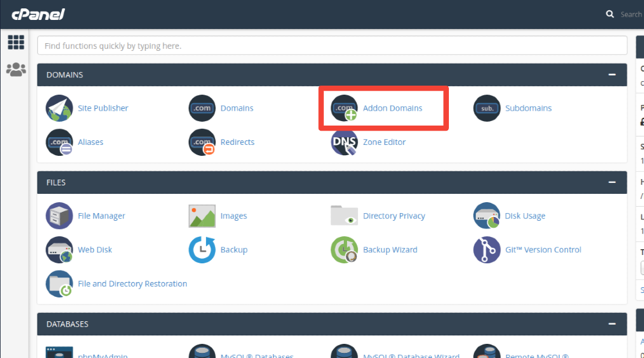Click the search magnifier icon in header
Viewport: 644px width, 358px height.
(x=610, y=14)
